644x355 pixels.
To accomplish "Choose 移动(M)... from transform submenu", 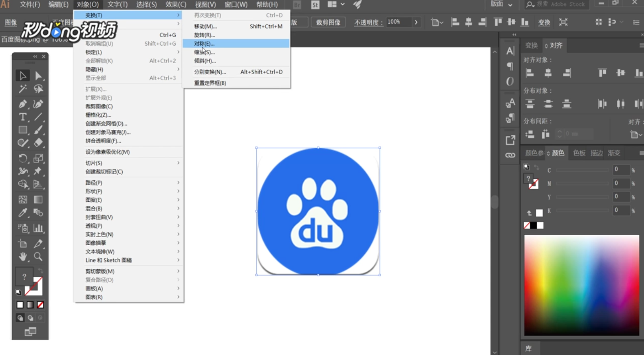I will tap(236, 26).
